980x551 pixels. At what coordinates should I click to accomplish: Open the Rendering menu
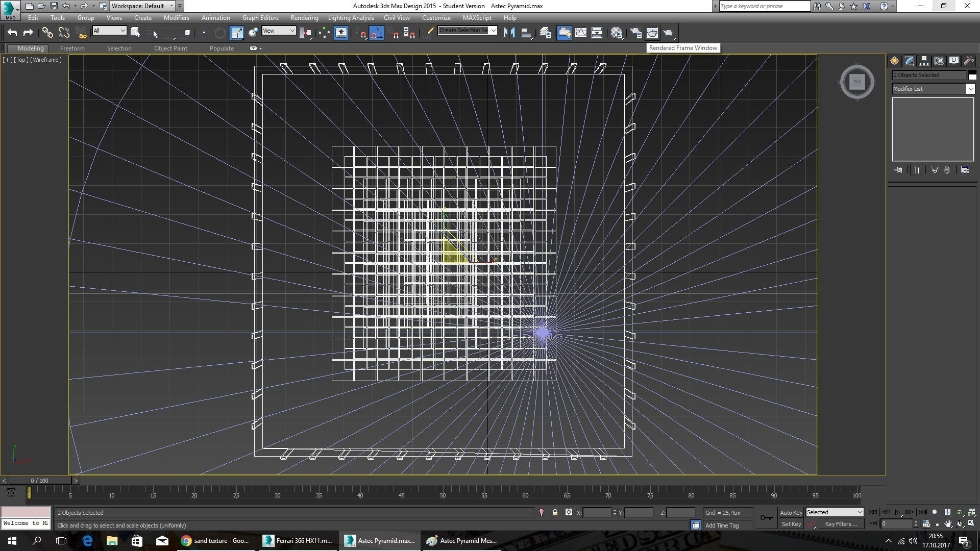tap(304, 17)
